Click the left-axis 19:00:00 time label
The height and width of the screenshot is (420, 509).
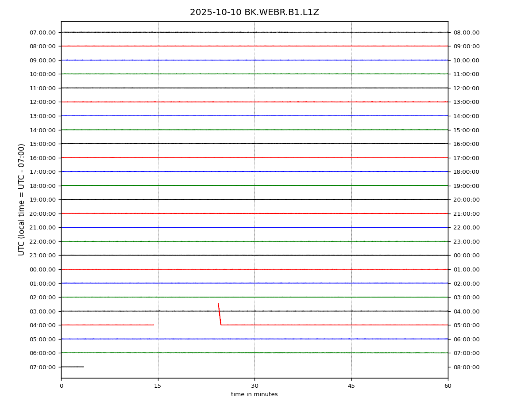42,200
